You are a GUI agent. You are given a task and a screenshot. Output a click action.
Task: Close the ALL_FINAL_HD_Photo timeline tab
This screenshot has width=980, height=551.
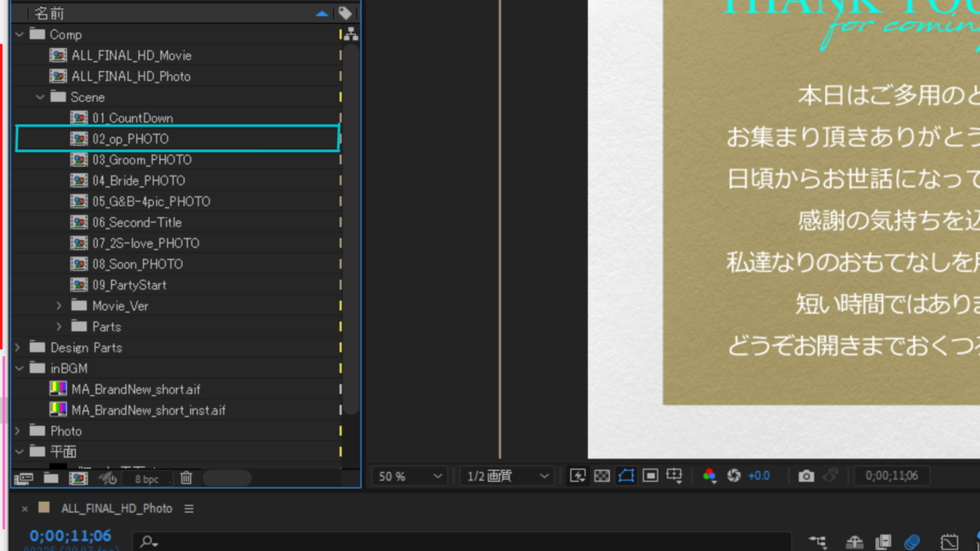pyautogui.click(x=24, y=509)
